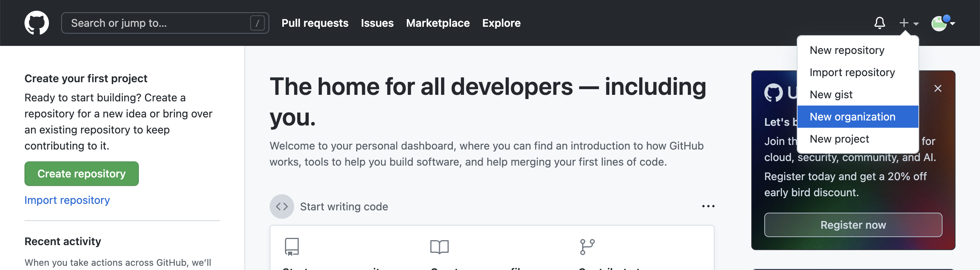Image resolution: width=980 pixels, height=270 pixels.
Task: Open the notifications bell
Action: tap(879, 23)
